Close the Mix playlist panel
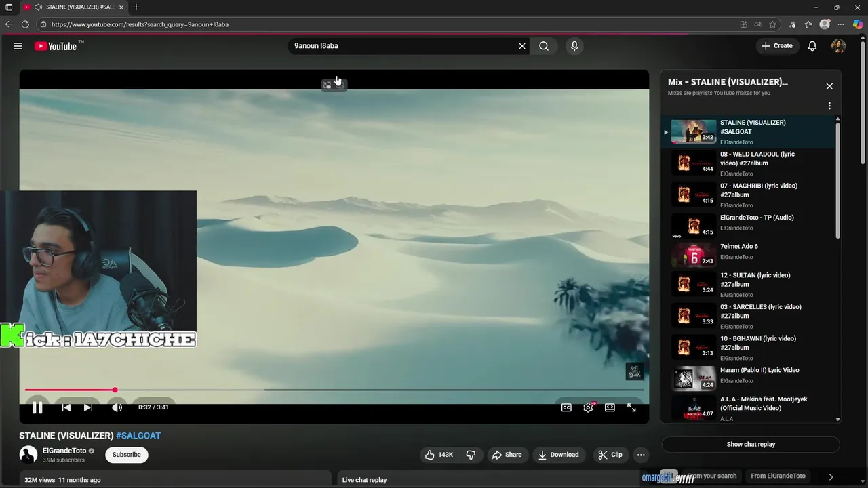Image resolution: width=868 pixels, height=488 pixels. click(829, 86)
